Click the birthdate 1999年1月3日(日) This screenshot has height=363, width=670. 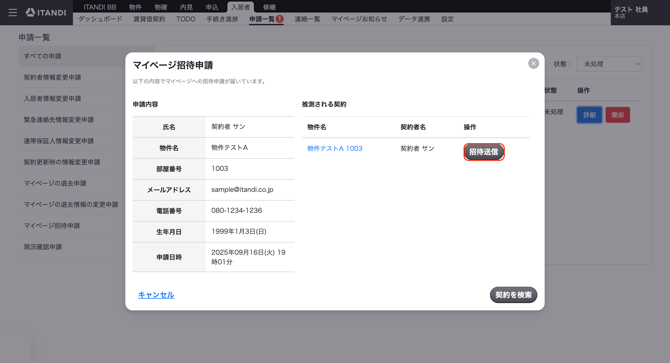(x=239, y=231)
